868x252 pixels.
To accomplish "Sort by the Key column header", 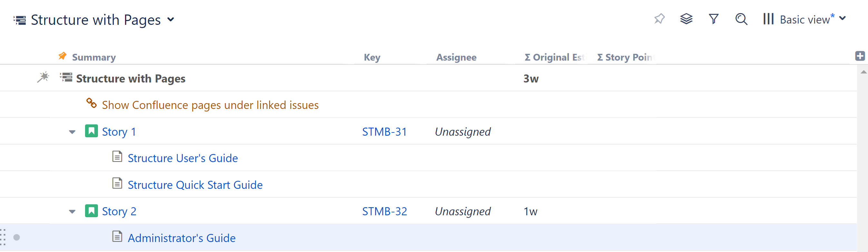I will point(373,57).
